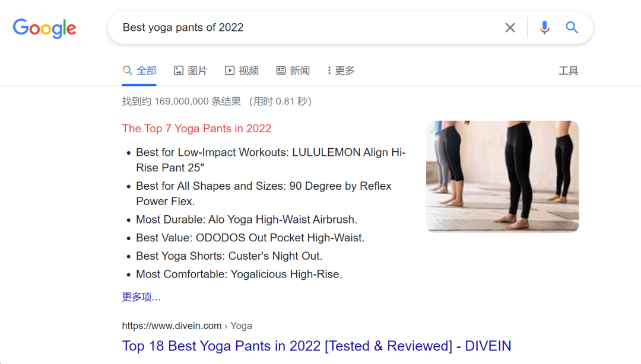Select the 全部 (All) results tab
The height and width of the screenshot is (364, 641).
(139, 71)
